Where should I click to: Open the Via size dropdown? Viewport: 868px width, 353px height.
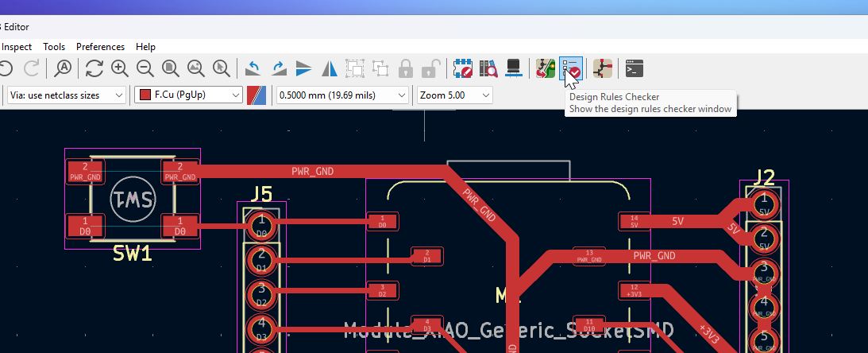click(67, 95)
